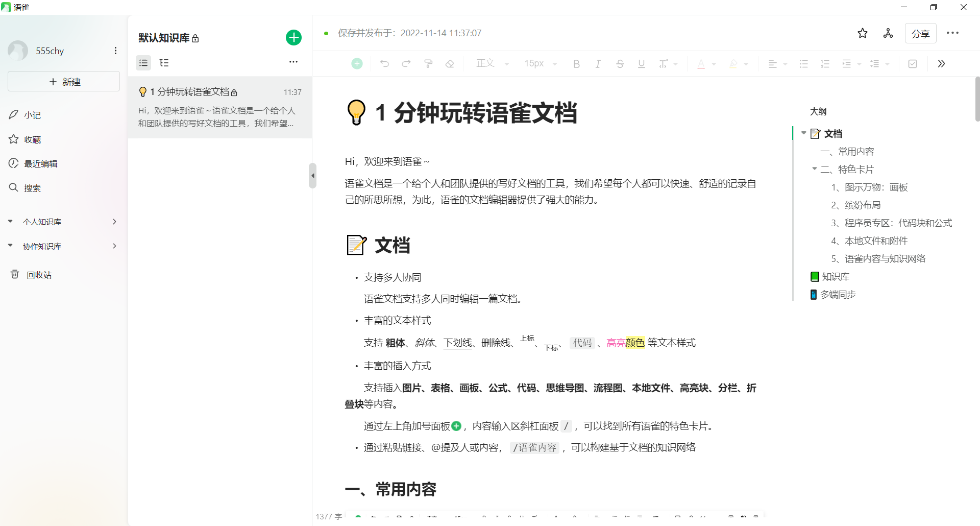Insert a numbered list
This screenshot has height=526, width=980.
pyautogui.click(x=825, y=64)
